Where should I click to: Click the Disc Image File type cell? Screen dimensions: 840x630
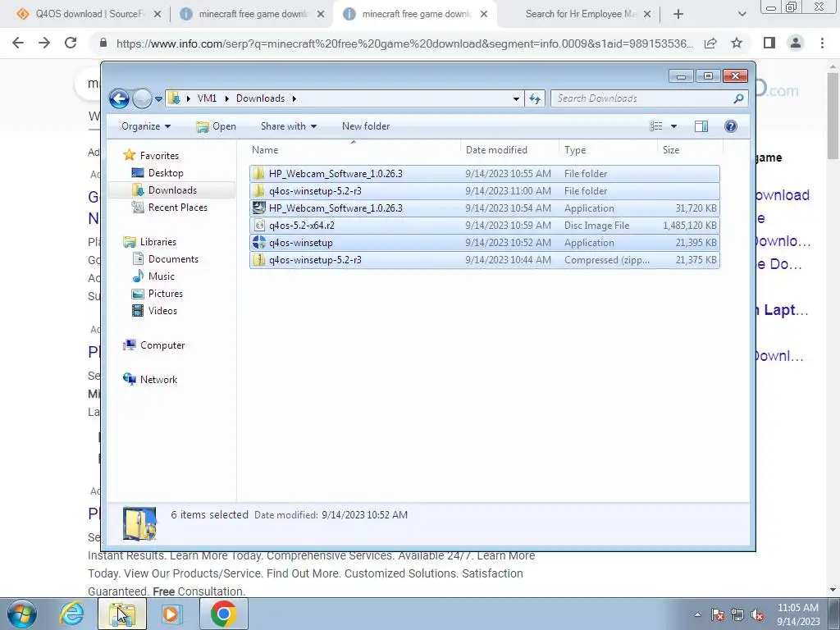point(597,226)
